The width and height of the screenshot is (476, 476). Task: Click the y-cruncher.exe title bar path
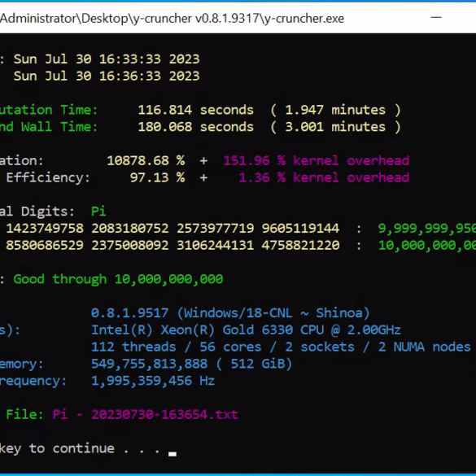(172, 19)
